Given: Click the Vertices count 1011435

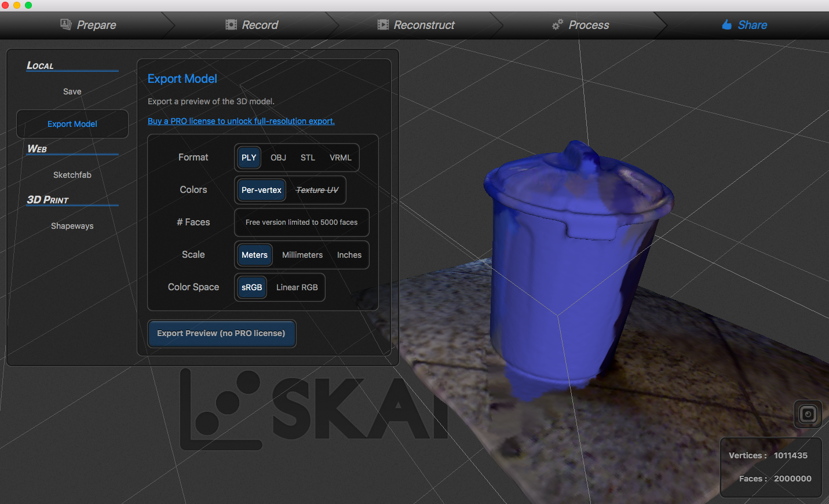Looking at the screenshot, I should (x=791, y=455).
